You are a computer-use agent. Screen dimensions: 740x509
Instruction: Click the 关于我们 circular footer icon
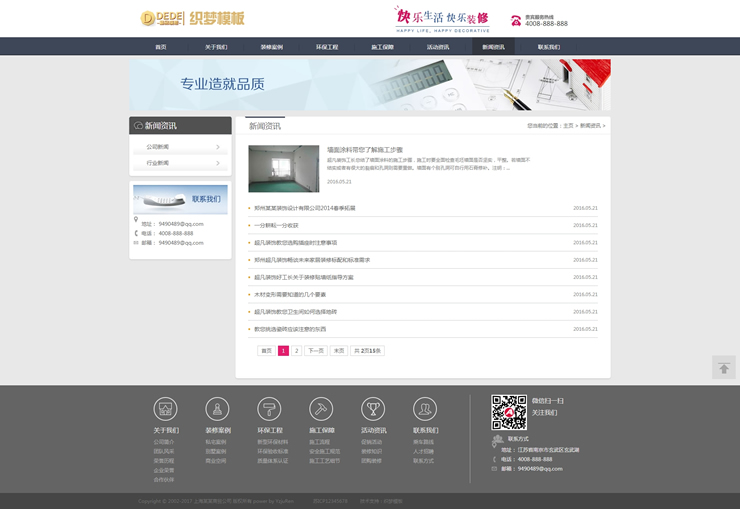point(166,409)
